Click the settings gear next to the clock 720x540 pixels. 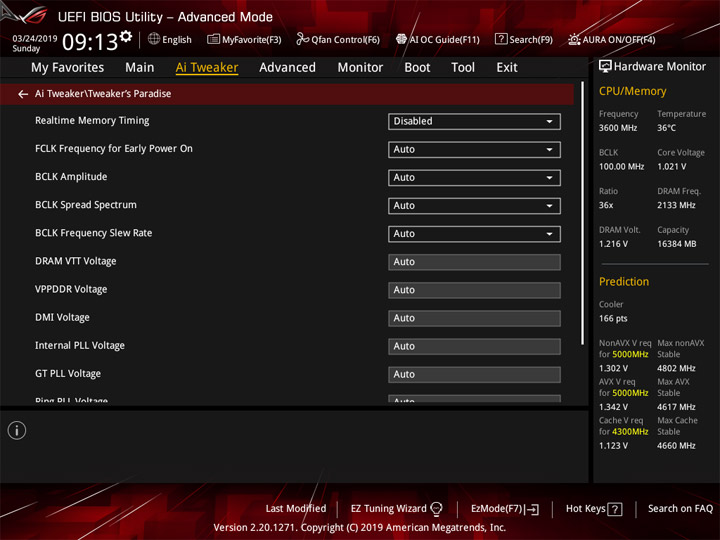coord(126,36)
